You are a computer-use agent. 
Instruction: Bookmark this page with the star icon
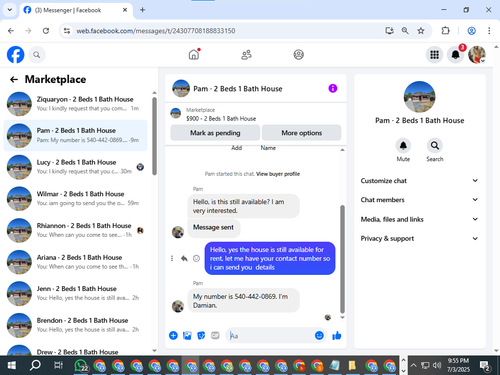(x=421, y=31)
